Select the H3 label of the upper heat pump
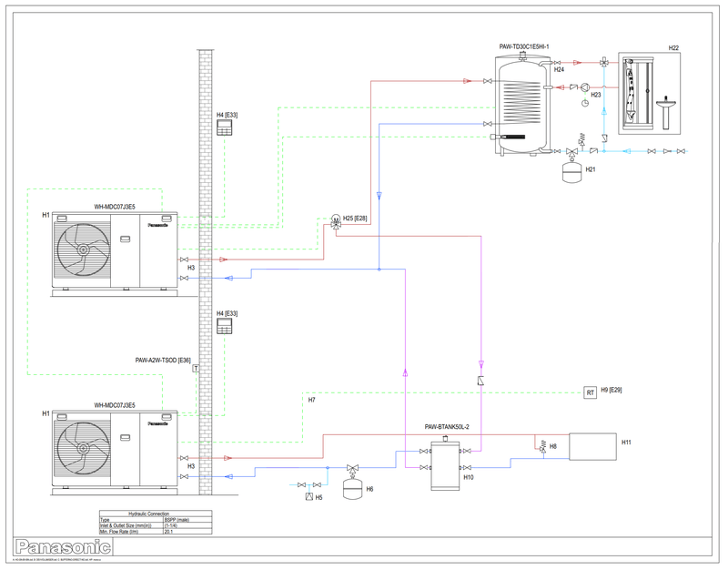 [191, 268]
